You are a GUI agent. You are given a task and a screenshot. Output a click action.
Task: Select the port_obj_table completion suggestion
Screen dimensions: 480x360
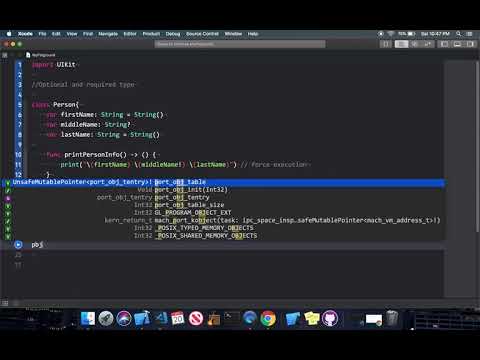point(223,182)
